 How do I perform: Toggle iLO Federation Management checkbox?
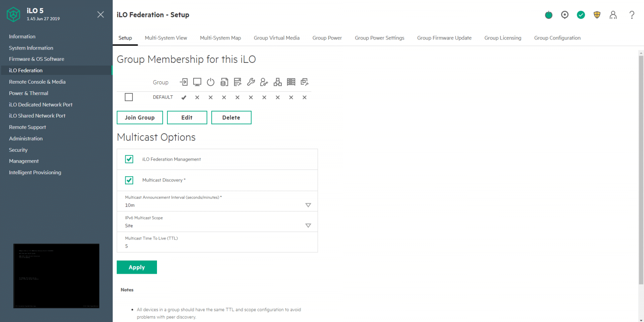point(129,159)
